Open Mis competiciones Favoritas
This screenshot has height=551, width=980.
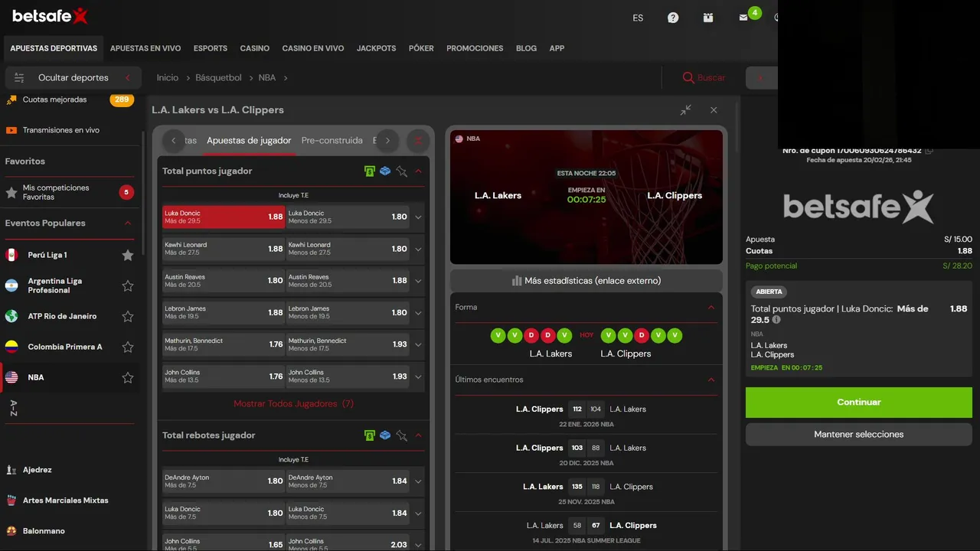point(69,192)
